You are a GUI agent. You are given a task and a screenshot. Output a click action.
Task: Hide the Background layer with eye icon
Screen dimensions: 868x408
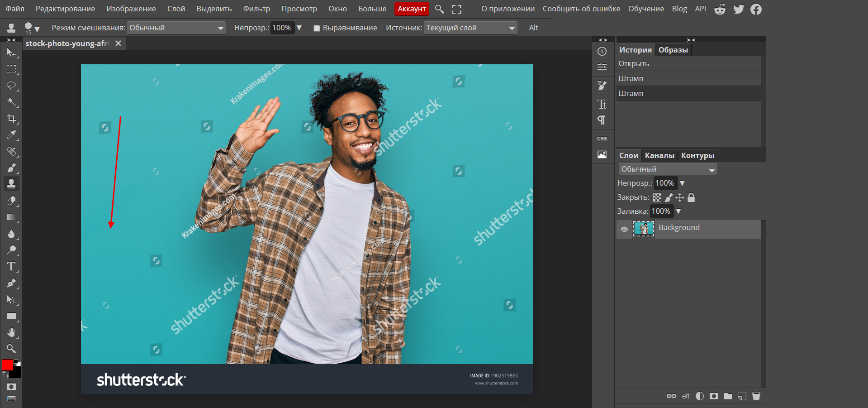[624, 229]
